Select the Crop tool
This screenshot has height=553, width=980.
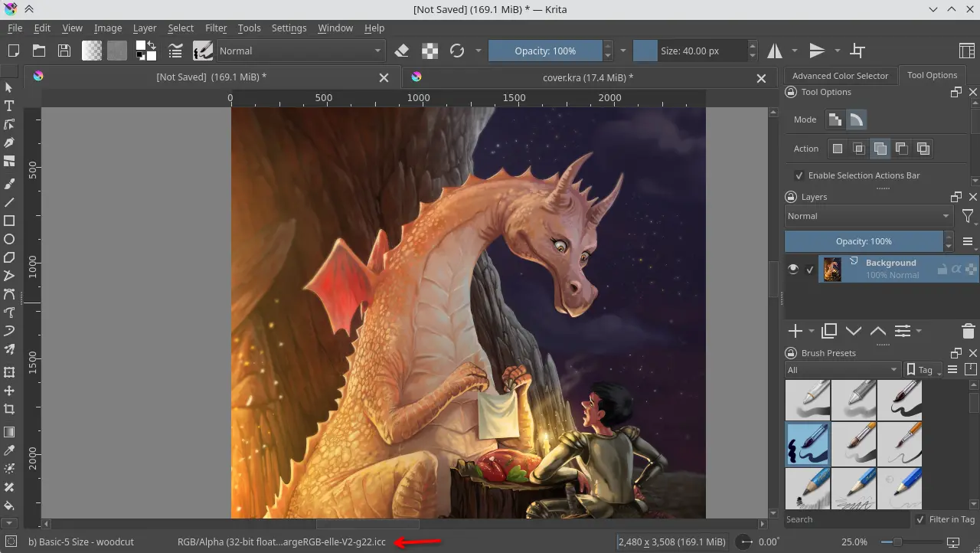9,409
